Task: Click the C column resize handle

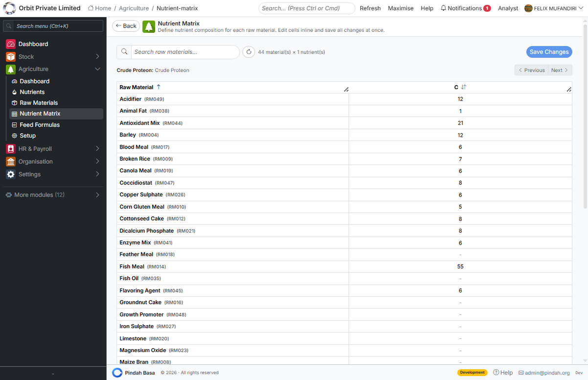Action: click(x=569, y=89)
